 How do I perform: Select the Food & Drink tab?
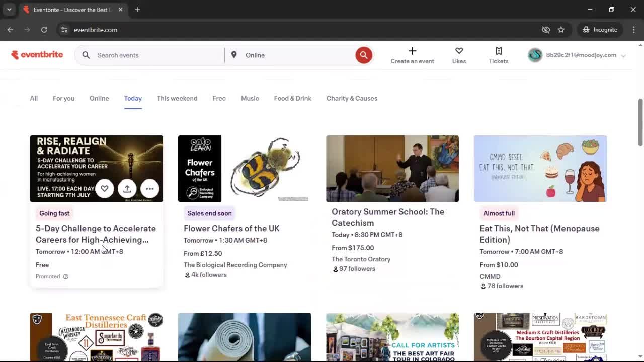[292, 98]
